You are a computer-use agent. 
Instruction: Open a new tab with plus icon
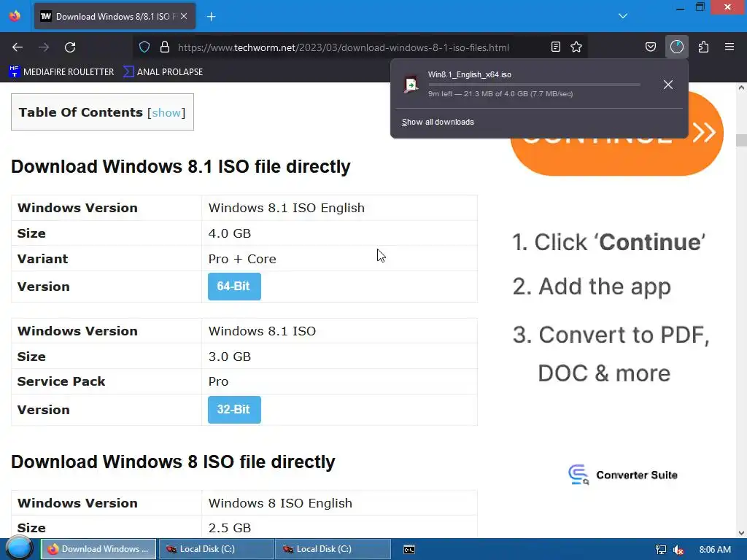point(211,17)
